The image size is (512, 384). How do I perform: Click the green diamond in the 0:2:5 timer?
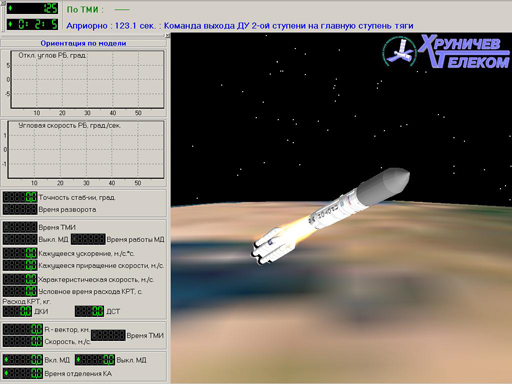coord(10,24)
